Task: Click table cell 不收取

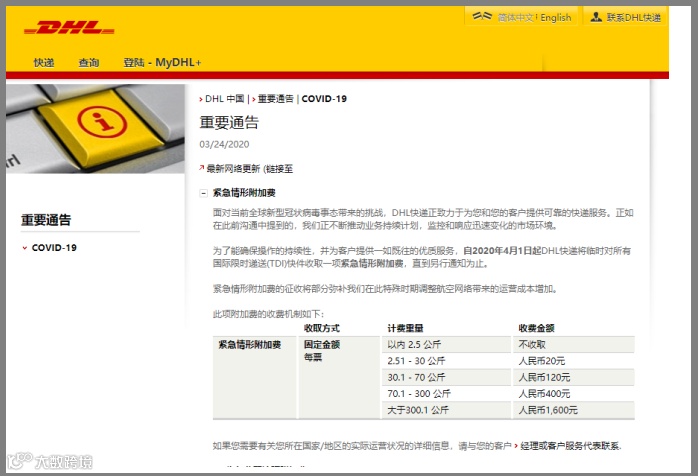Action: (574, 345)
